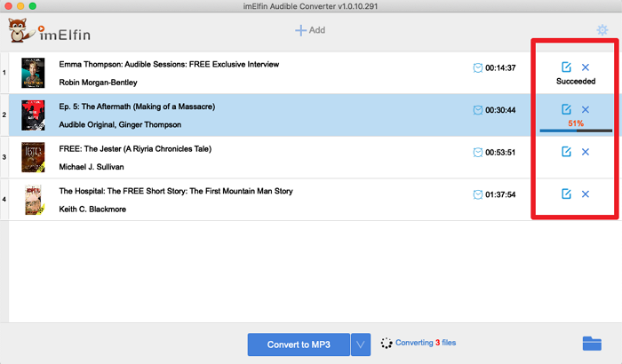Click author name 'Keith C. Blackmore'

pos(92,209)
